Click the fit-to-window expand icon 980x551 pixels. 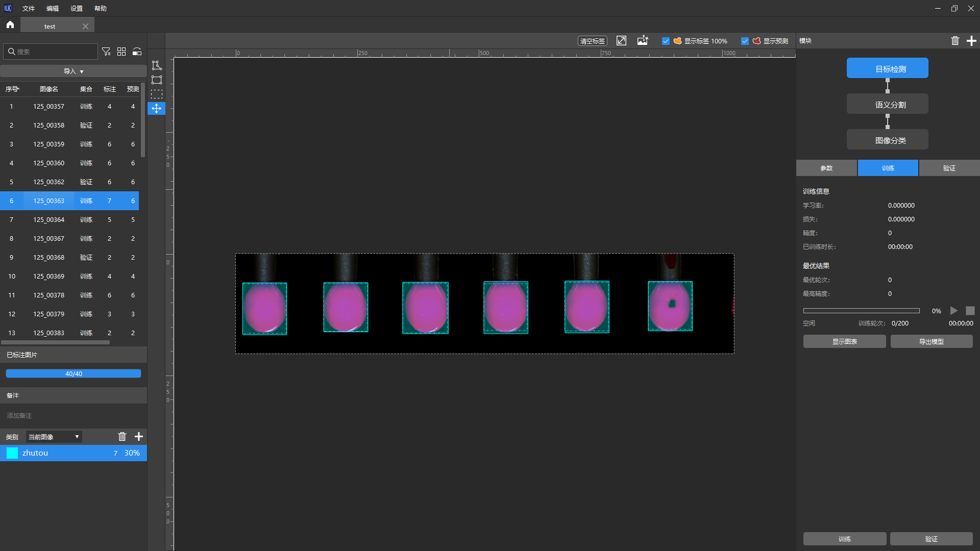point(621,41)
